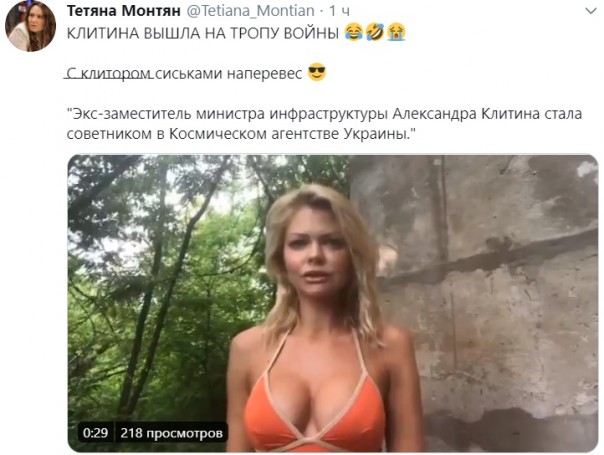Click the '218 просмотров' view counter
Image resolution: width=604 pixels, height=455 pixels.
click(171, 433)
